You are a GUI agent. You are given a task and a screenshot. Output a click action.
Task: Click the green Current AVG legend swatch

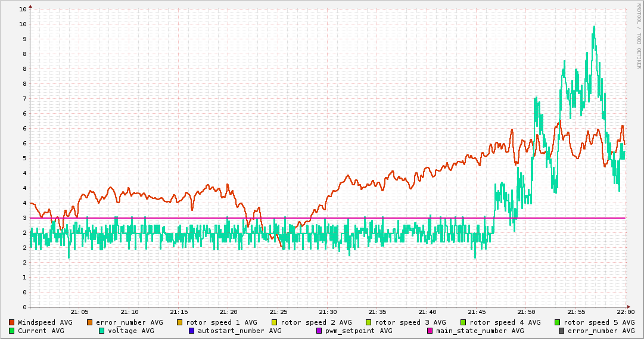click(x=12, y=331)
